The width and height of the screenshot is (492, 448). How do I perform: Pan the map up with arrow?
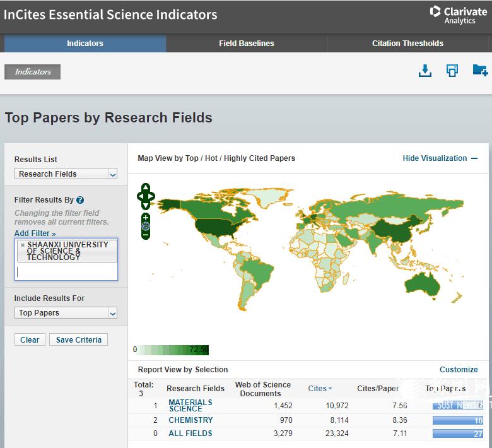tap(146, 187)
